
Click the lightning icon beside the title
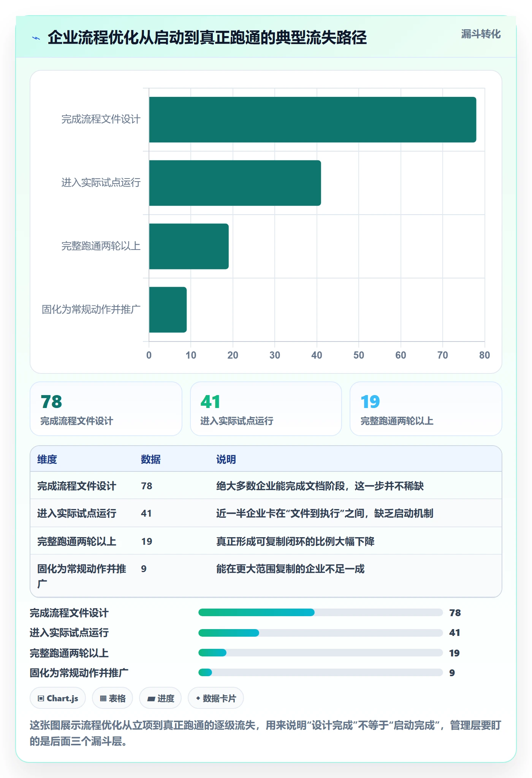coord(36,38)
